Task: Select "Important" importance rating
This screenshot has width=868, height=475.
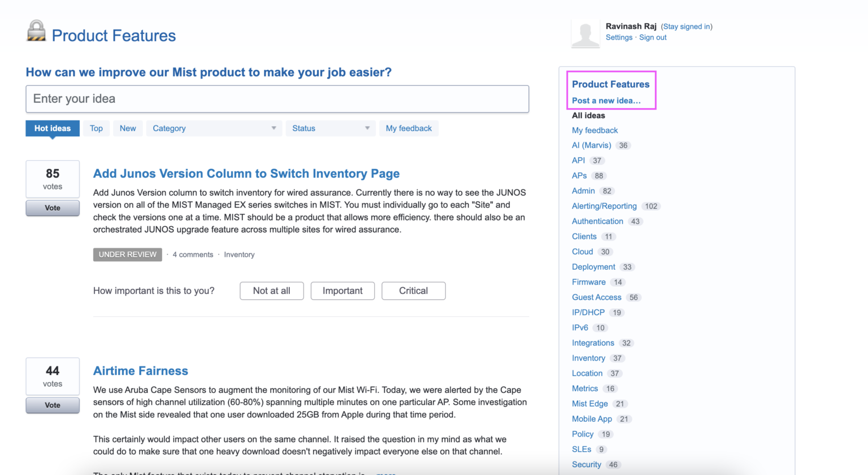Action: pyautogui.click(x=342, y=291)
